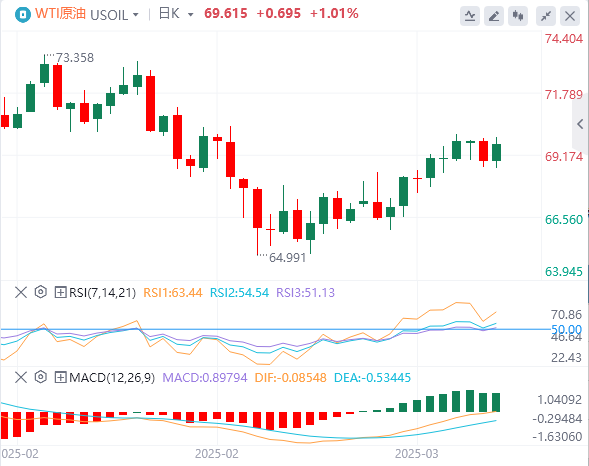This screenshot has height=466, width=589.
Task: Click the 71.789 price axis label
Action: [564, 95]
